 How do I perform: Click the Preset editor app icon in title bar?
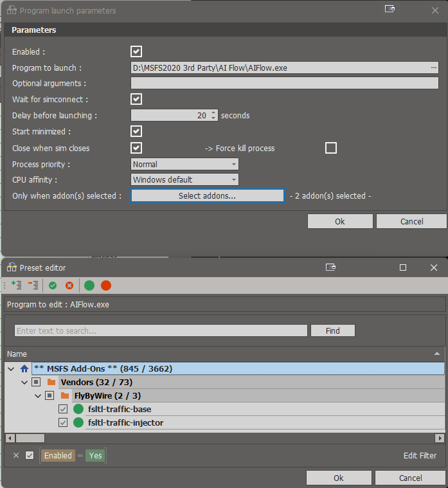tap(12, 267)
